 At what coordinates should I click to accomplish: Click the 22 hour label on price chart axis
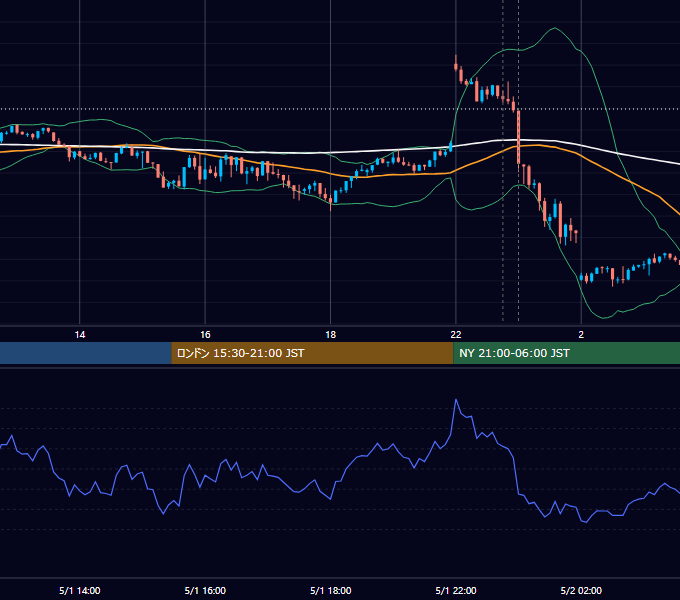456,335
